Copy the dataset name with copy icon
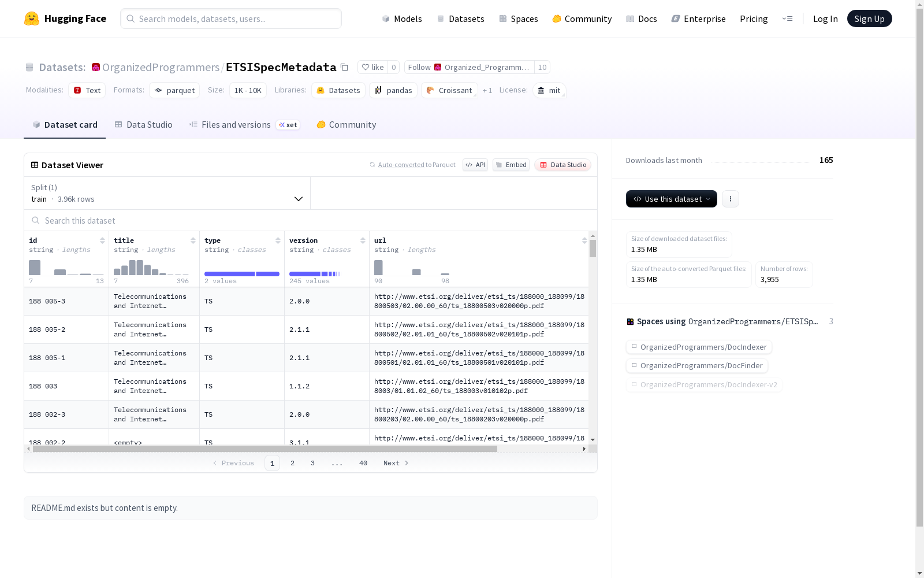This screenshot has height=578, width=924. [344, 67]
